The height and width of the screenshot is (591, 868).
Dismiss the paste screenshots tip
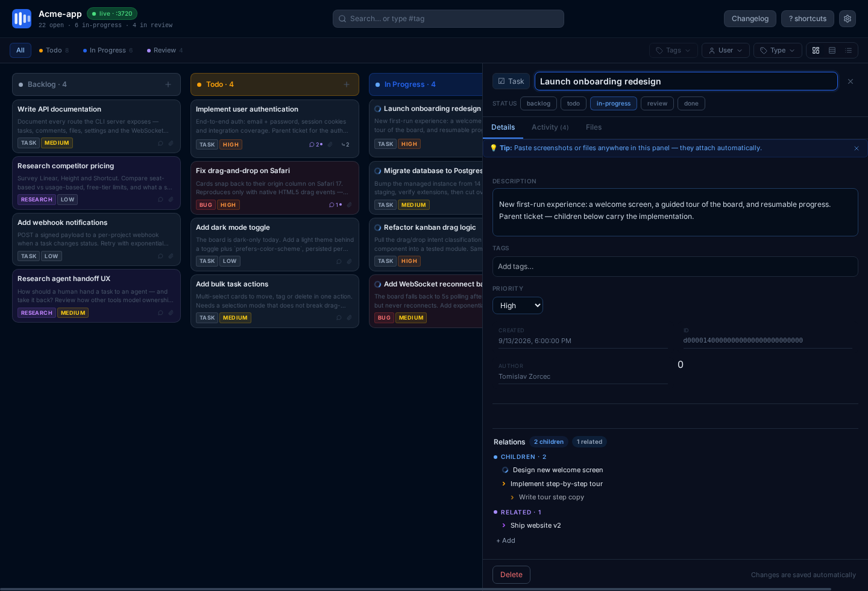(857, 148)
